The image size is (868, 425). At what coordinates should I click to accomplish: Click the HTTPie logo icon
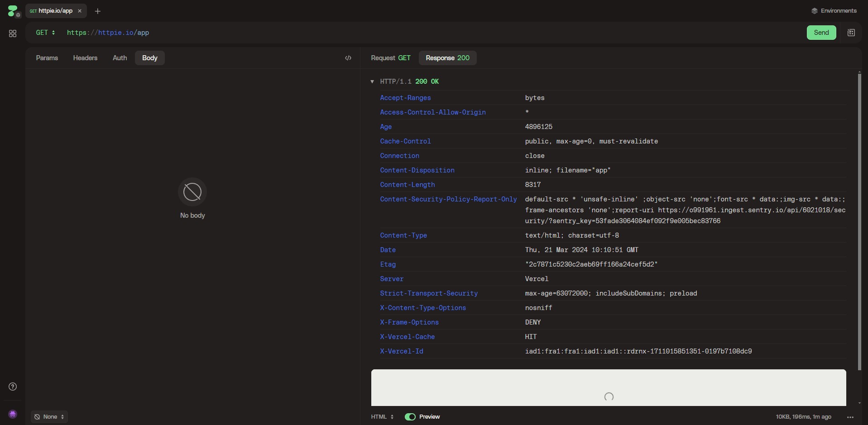[13, 10]
